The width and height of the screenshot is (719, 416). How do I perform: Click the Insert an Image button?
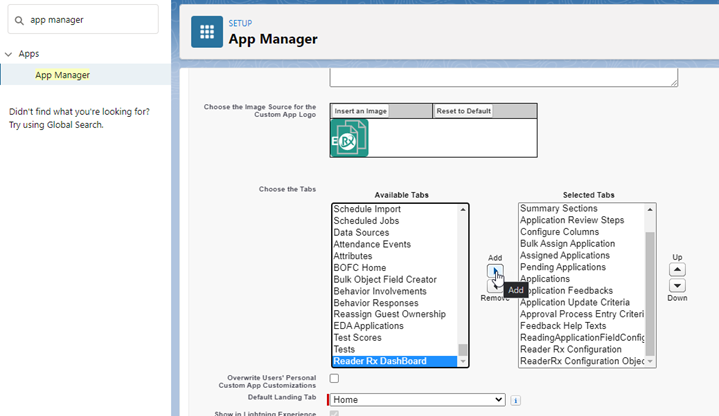360,111
